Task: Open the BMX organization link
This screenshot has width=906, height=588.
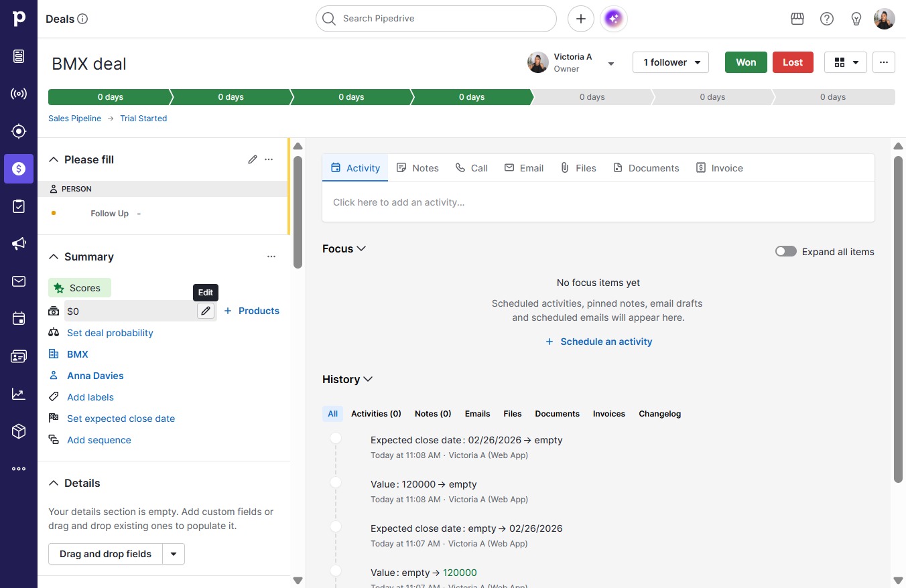Action: click(x=78, y=354)
